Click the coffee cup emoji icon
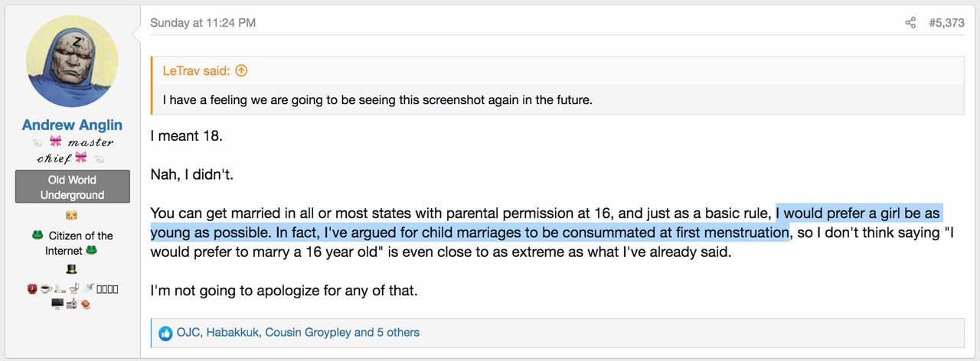 (x=46, y=289)
